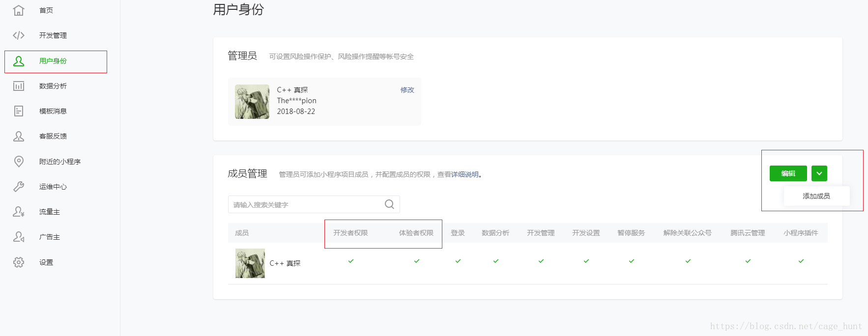Click checkmark under 登录 column
The image size is (868, 336).
458,261
